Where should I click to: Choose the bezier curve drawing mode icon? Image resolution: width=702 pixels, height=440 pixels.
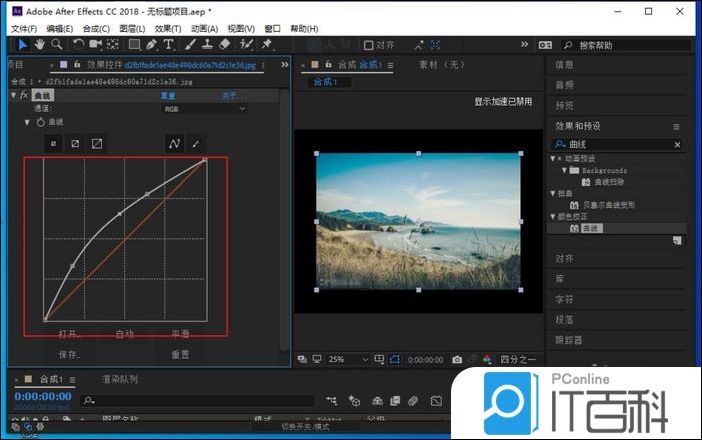pyautogui.click(x=174, y=143)
